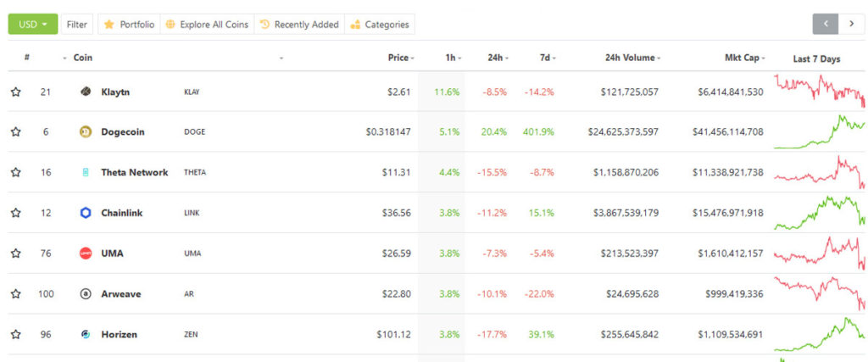868x362 pixels.
Task: Sort by 24h Volume column
Action: 630,58
